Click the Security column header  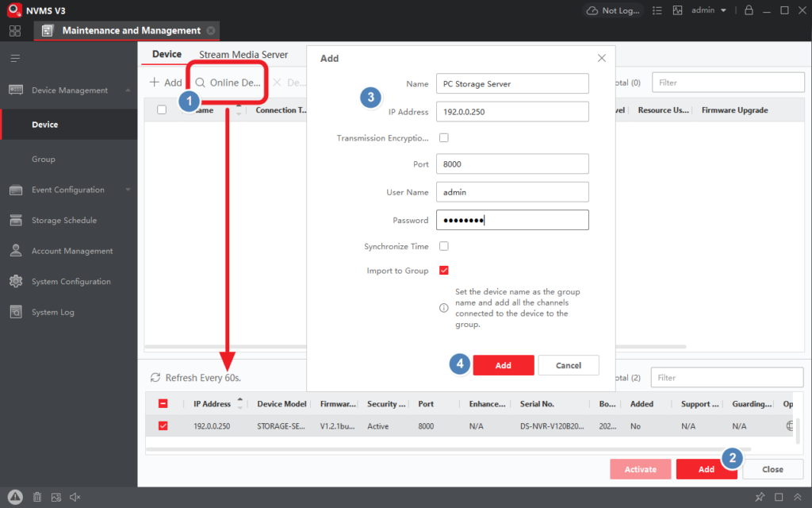pyautogui.click(x=386, y=404)
